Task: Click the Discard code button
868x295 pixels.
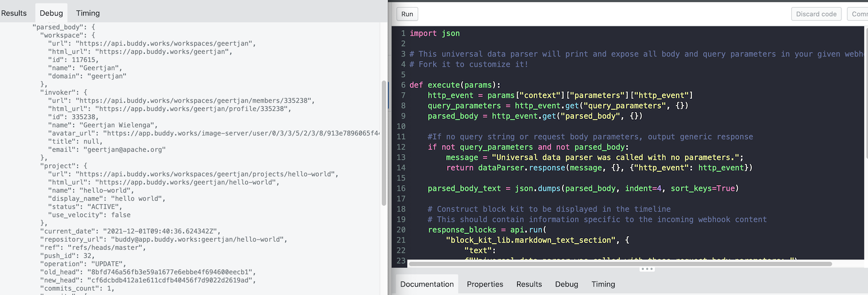Action: (x=816, y=14)
